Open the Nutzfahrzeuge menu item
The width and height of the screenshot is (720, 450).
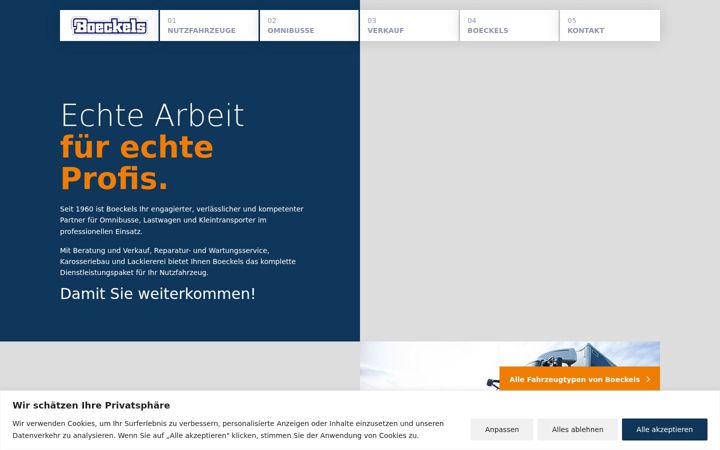pos(209,26)
